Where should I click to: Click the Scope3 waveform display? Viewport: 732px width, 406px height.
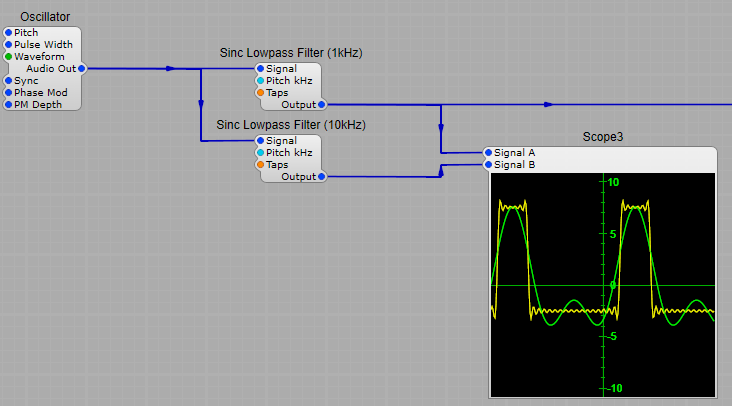point(603,285)
